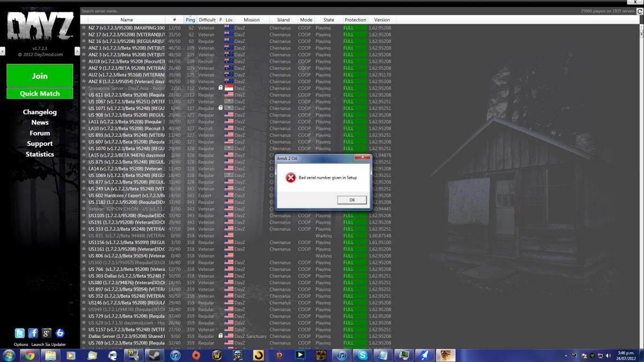The width and height of the screenshot is (644, 362).
Task: Open the Google Plus icon link
Action: click(46, 333)
